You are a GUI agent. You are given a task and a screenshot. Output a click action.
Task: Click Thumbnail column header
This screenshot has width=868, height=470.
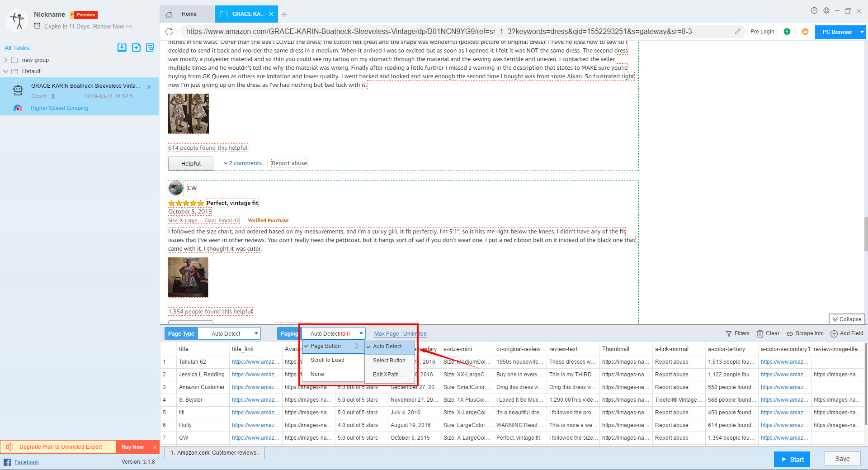pyautogui.click(x=626, y=349)
